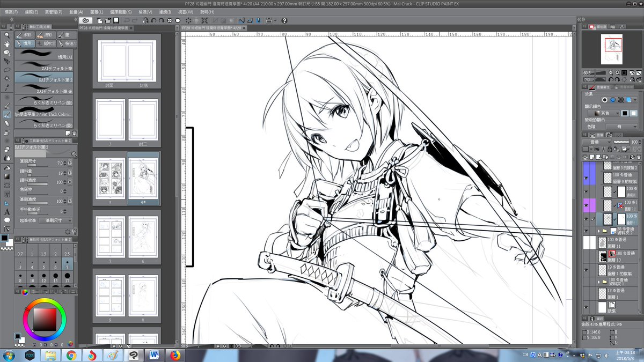The image size is (644, 362).
Task: Toggle visibility of 紙張 paper layer
Action: 586,307
